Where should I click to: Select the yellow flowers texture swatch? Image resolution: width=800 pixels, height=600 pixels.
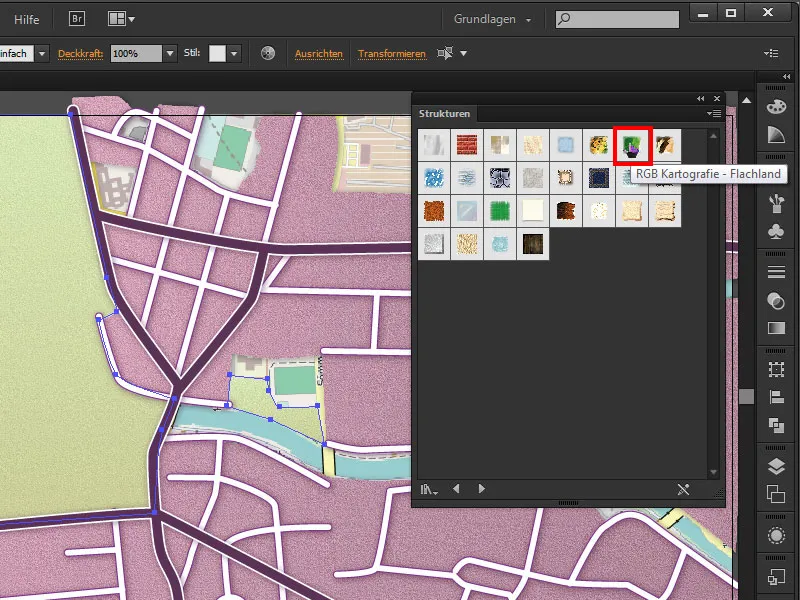click(599, 145)
